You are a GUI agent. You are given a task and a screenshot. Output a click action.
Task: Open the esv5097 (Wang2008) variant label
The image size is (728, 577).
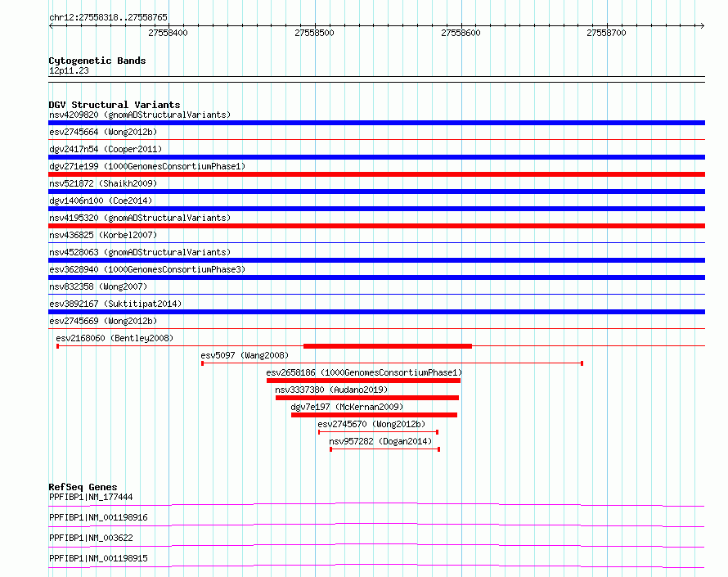[245, 355]
